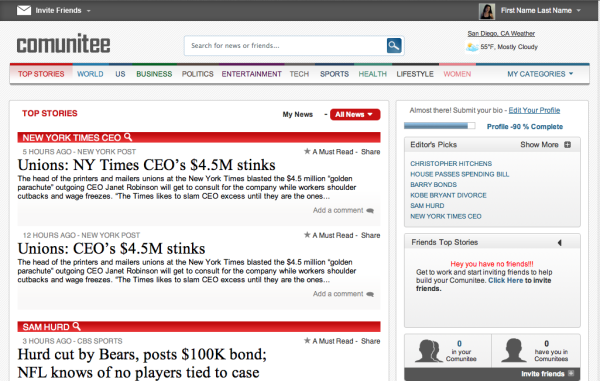Click comment bubble on the first story
The width and height of the screenshot is (600, 381).
[370, 211]
